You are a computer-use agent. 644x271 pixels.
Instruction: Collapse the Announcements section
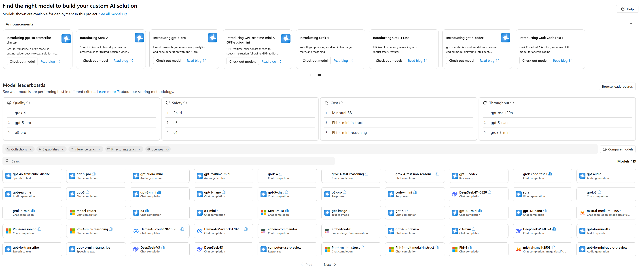(631, 24)
